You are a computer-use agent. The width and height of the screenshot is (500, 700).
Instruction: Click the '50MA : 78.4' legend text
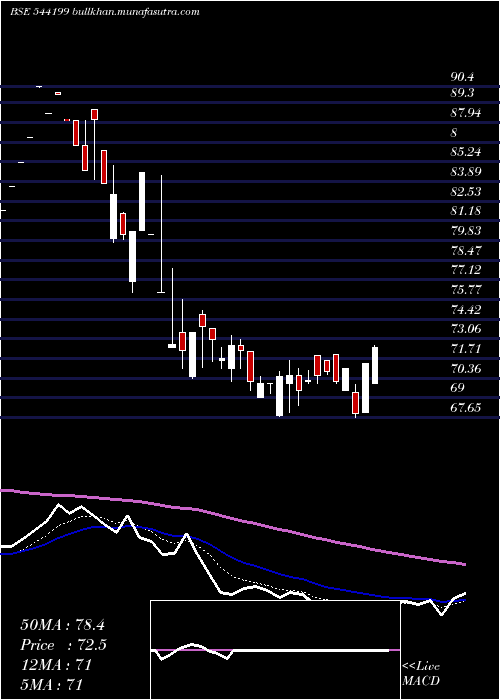tap(62, 625)
